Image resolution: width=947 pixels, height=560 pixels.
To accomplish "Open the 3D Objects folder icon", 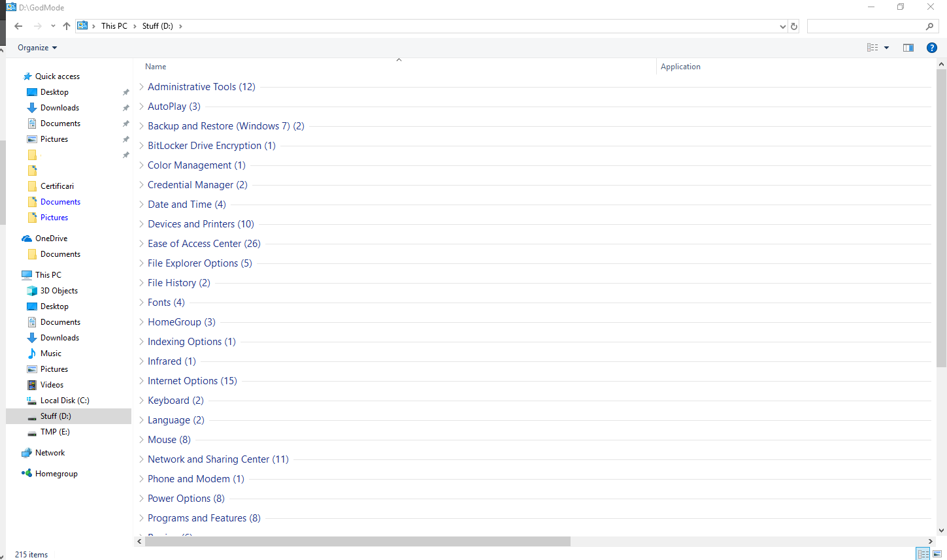I will pyautogui.click(x=32, y=291).
